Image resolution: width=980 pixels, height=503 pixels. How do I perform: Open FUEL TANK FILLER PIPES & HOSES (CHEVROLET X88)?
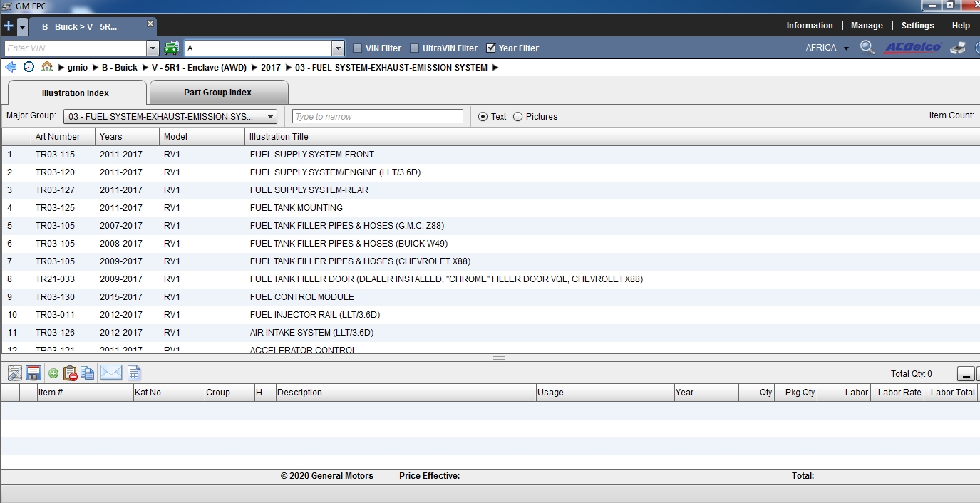[490, 261]
